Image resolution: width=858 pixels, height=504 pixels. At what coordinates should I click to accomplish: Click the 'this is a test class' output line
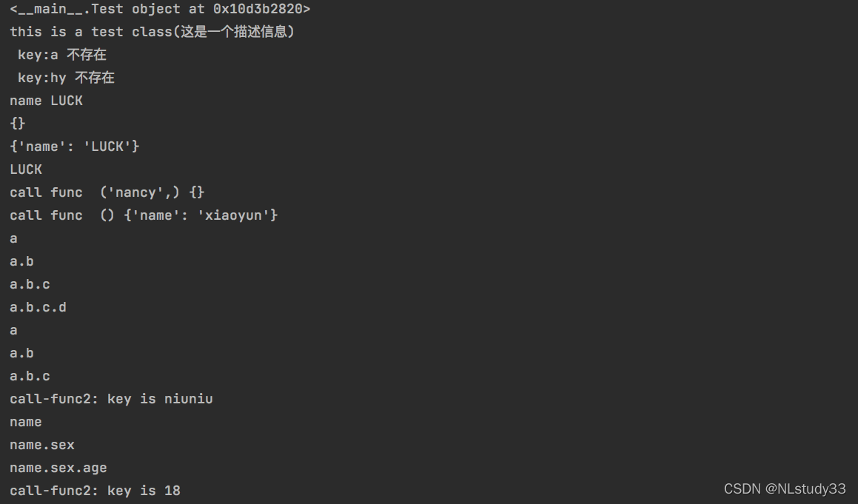point(152,32)
